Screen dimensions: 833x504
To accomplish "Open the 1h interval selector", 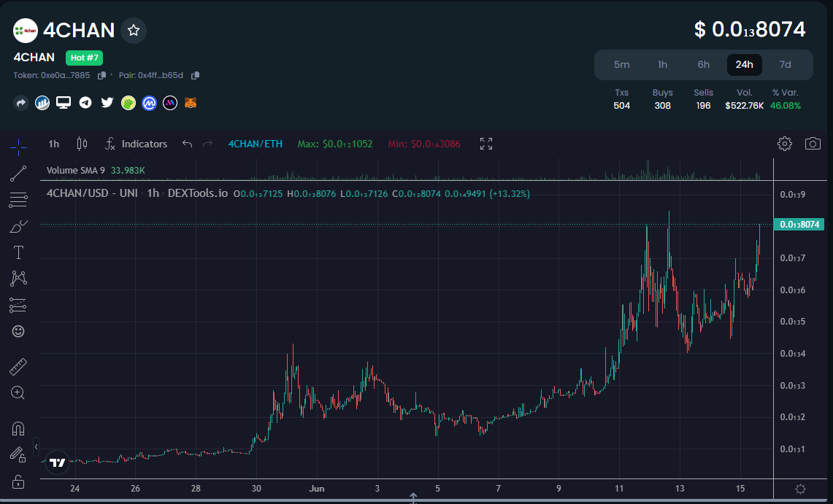I will [53, 144].
